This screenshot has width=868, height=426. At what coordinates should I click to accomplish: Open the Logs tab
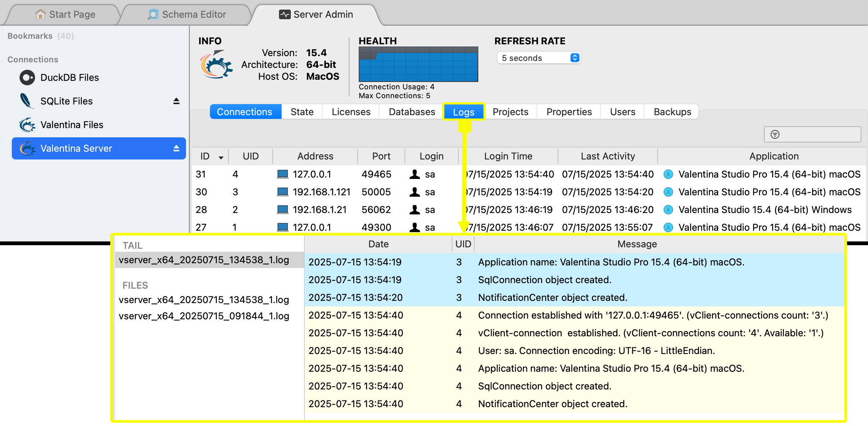click(x=463, y=112)
